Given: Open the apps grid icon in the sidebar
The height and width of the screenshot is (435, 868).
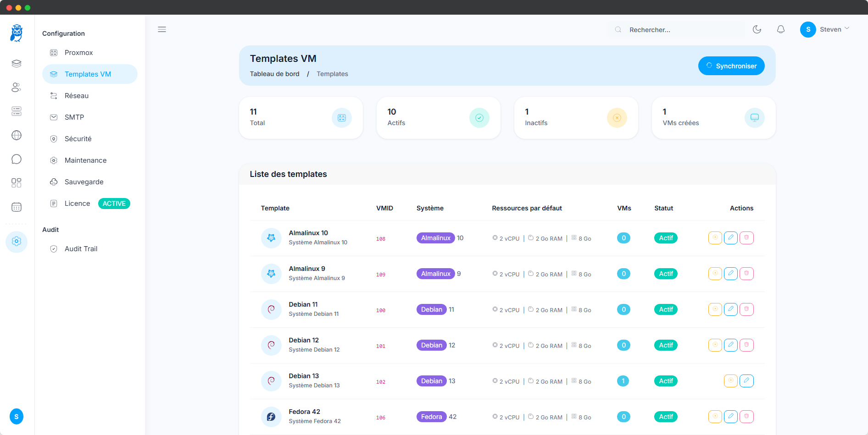Looking at the screenshot, I should (x=17, y=183).
